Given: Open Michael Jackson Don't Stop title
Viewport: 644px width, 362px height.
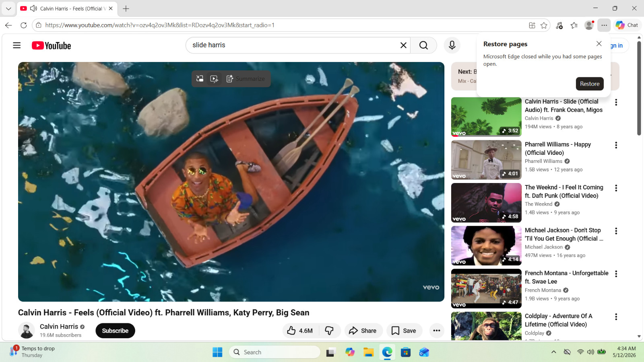Looking at the screenshot, I should pos(564,234).
